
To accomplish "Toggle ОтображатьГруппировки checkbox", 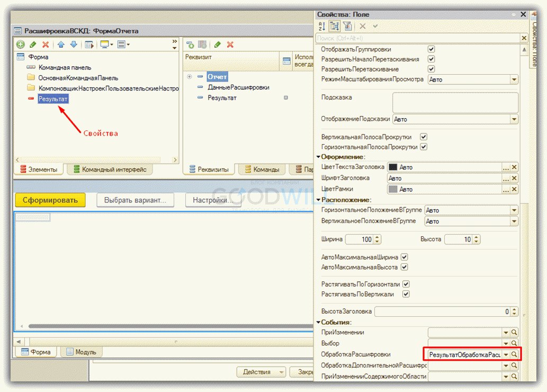I will click(431, 49).
